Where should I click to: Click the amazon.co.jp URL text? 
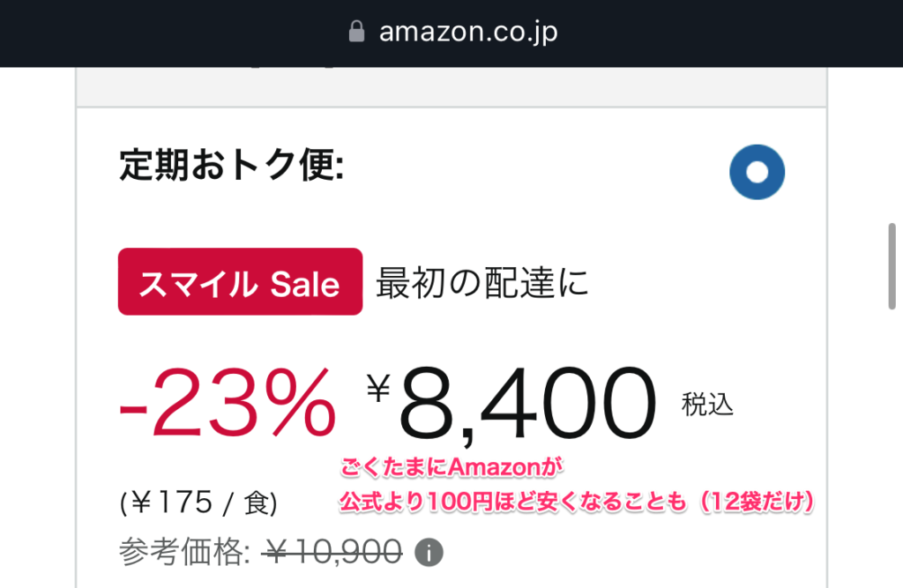click(x=467, y=33)
